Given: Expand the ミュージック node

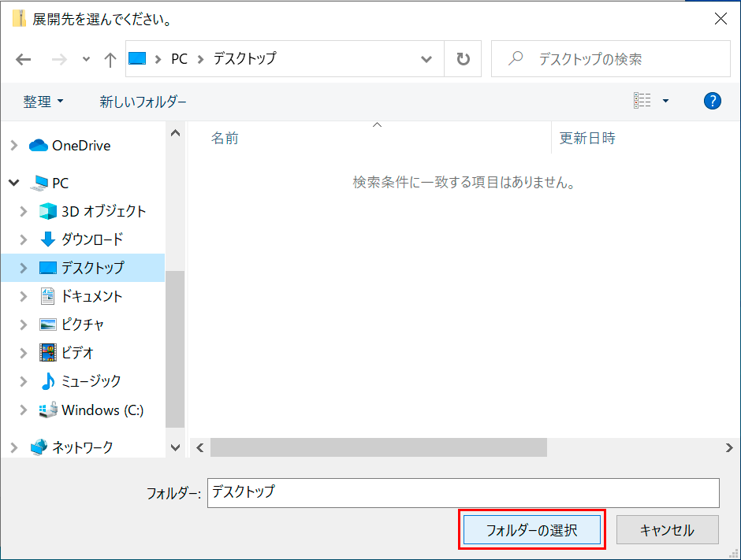Looking at the screenshot, I should 24,381.
